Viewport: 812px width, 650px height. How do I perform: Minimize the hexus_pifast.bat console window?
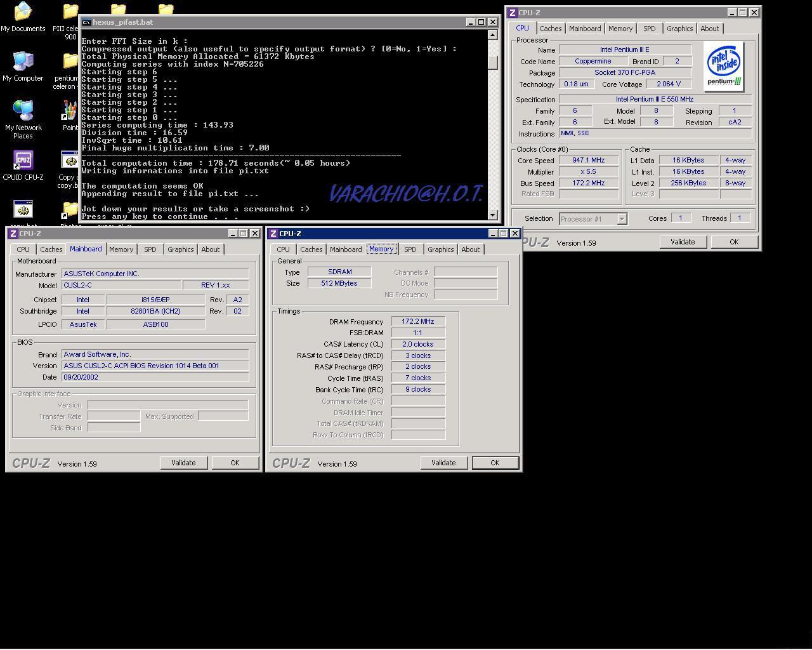[471, 22]
